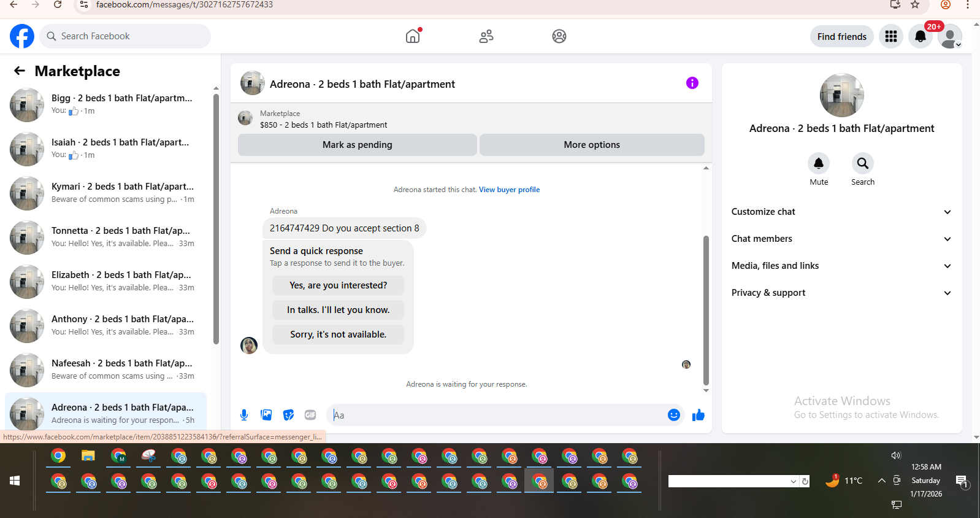Open the notifications bell with 20+ badge

921,36
